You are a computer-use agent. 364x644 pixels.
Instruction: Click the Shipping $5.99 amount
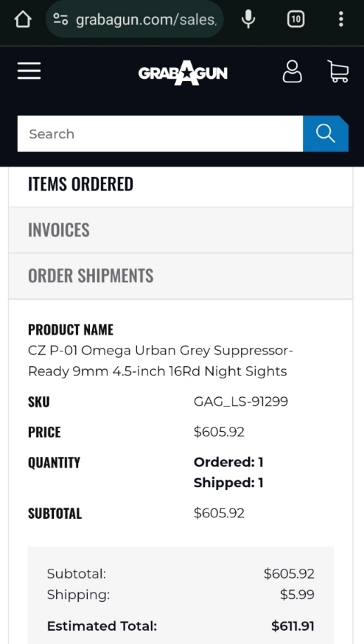pyautogui.click(x=297, y=594)
